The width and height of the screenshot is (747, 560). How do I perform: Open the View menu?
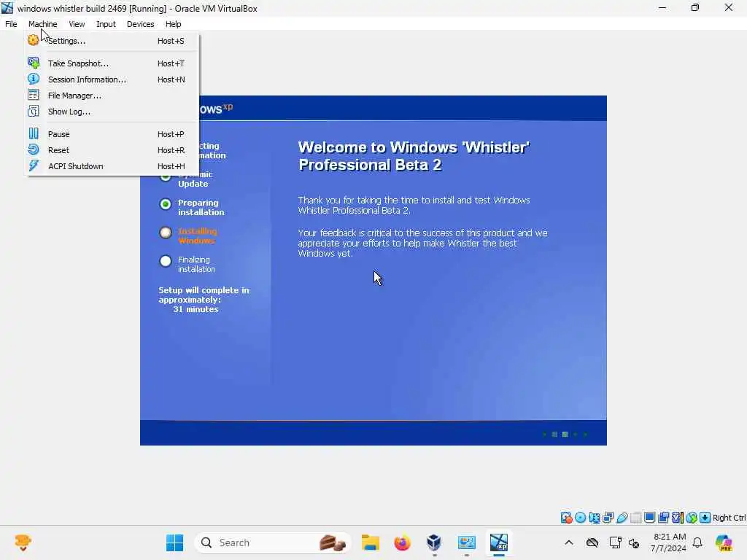[x=77, y=24]
